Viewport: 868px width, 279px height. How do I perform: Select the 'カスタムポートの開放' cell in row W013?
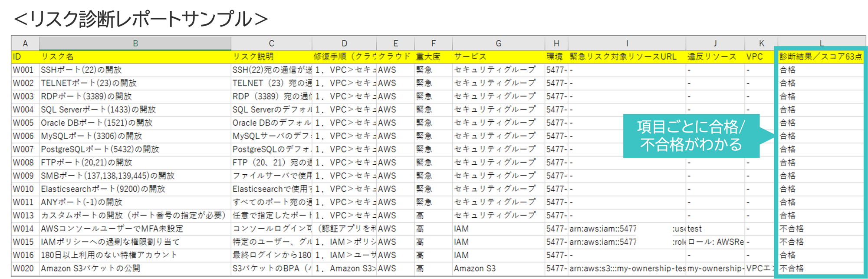pyautogui.click(x=135, y=216)
